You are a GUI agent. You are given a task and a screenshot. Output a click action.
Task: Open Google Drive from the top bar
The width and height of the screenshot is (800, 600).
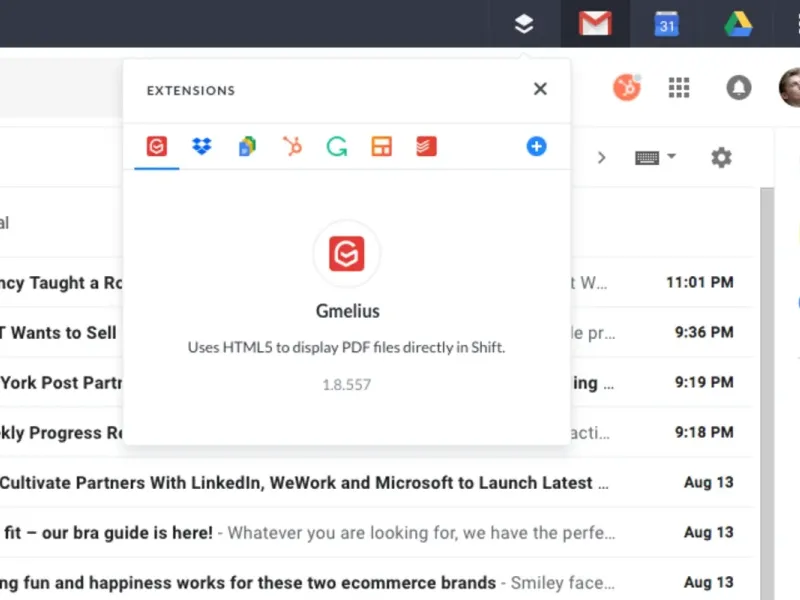coord(738,23)
